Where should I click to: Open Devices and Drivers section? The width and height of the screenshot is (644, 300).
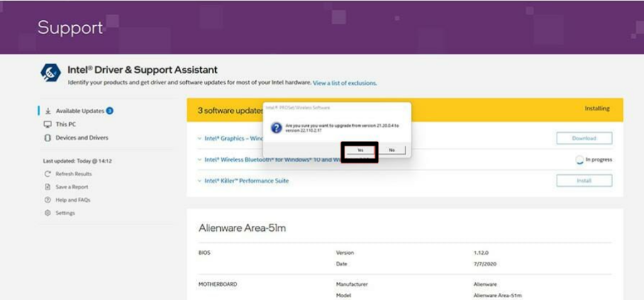click(82, 138)
